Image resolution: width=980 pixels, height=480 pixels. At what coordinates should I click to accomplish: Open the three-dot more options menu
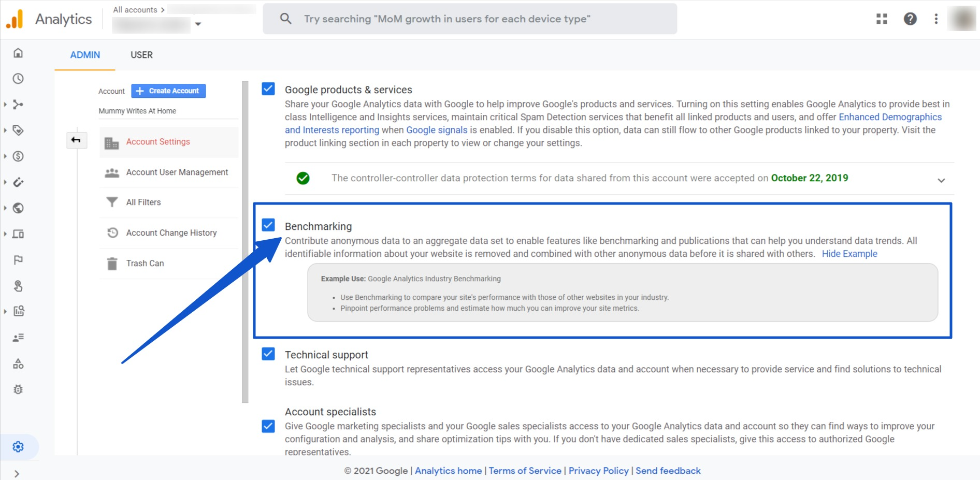click(x=936, y=19)
